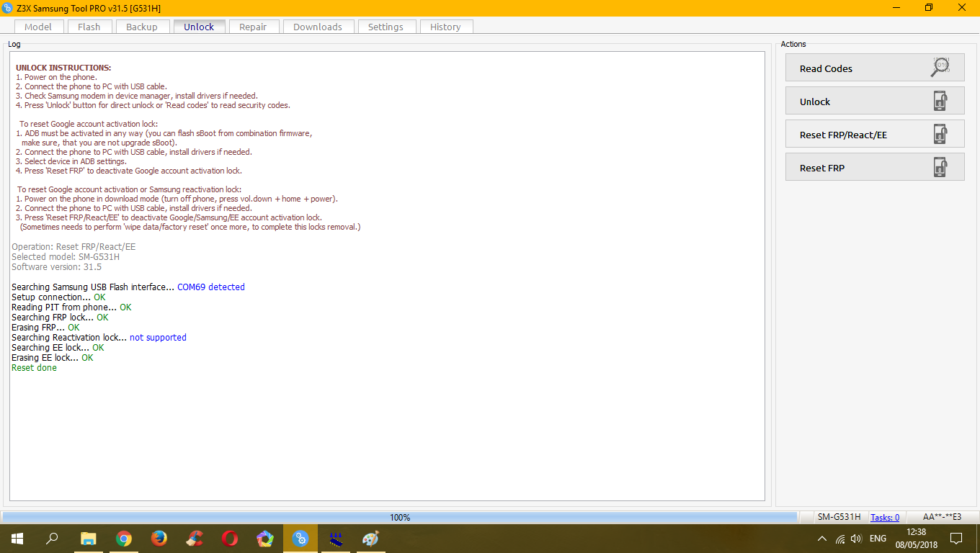Click the Unlock action button
Viewport: 980px width, 553px height.
tap(875, 101)
